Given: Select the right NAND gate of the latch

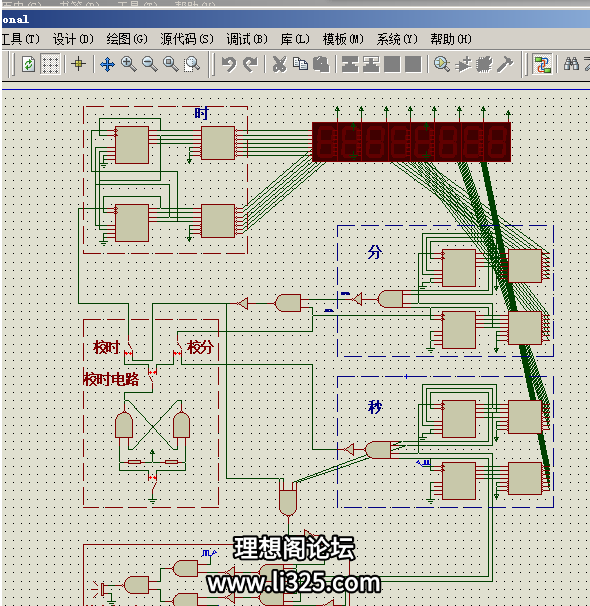Looking at the screenshot, I should pos(181,425).
